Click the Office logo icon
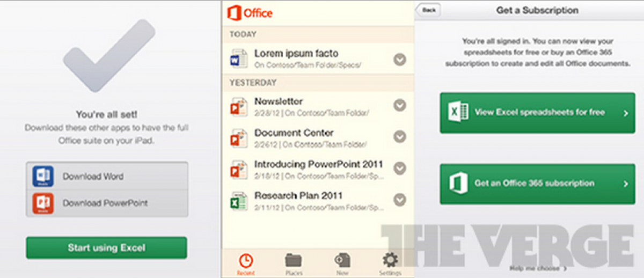The height and width of the screenshot is (278, 644). coord(235,13)
